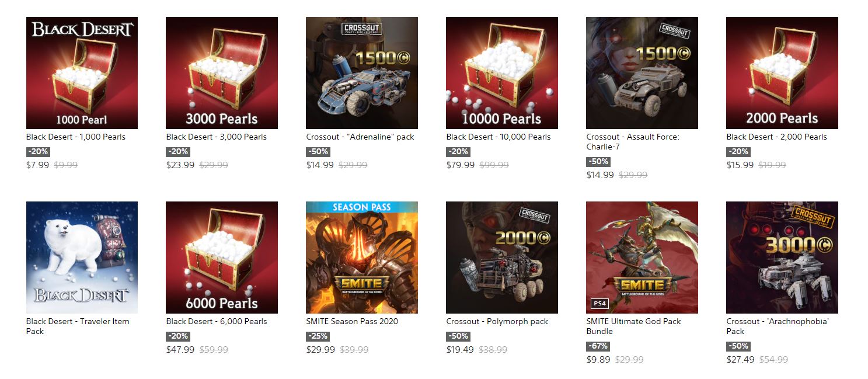Click the -25% discount badge

tap(318, 336)
